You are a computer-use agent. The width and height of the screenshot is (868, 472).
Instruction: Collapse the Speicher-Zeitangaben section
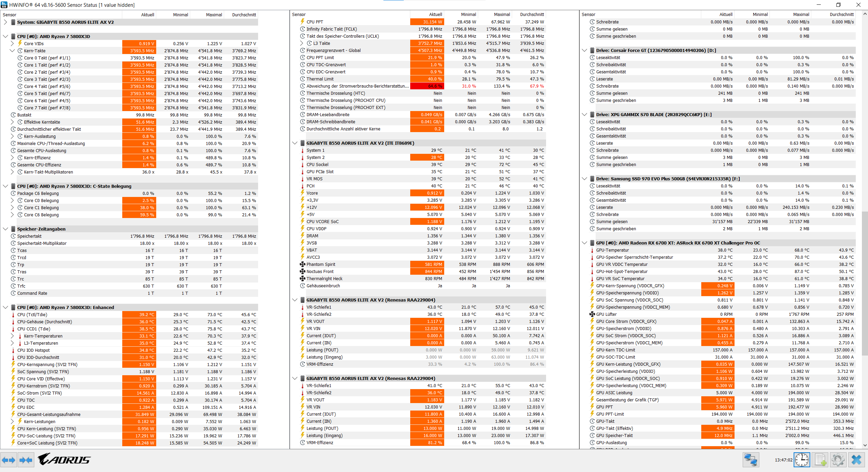[x=5, y=229]
